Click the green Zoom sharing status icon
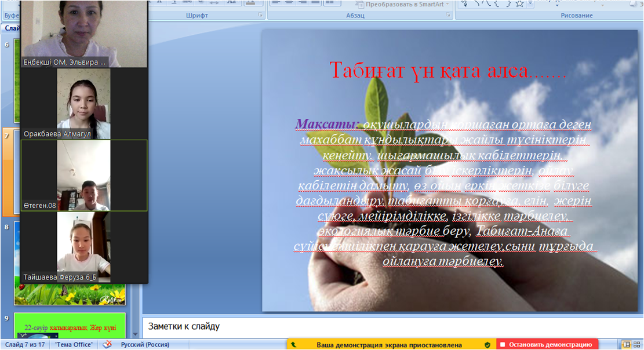Viewport: 644px width, 350px height. 294,345
